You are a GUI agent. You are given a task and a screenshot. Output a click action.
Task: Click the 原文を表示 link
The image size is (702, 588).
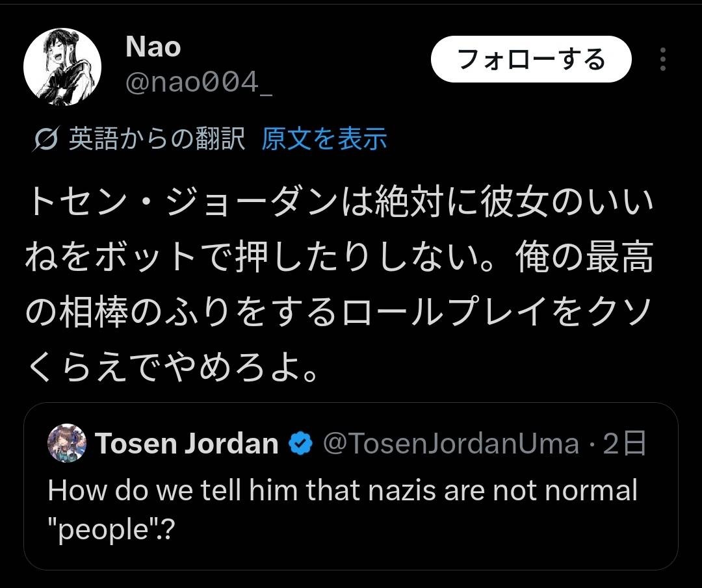coord(324,138)
